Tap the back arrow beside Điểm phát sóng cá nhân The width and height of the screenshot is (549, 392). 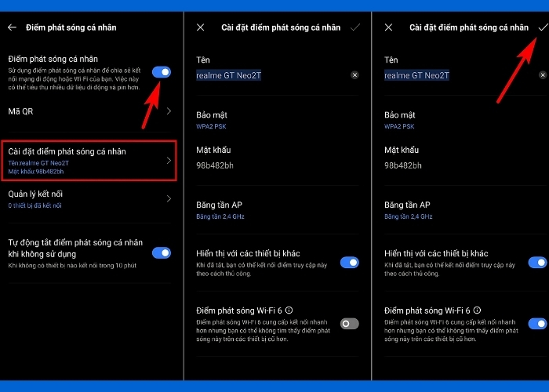(12, 27)
